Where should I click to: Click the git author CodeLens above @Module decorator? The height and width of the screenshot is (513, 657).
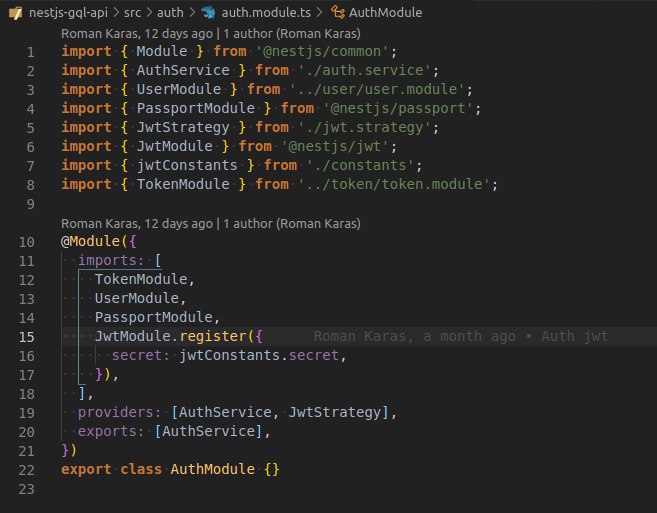(x=211, y=223)
